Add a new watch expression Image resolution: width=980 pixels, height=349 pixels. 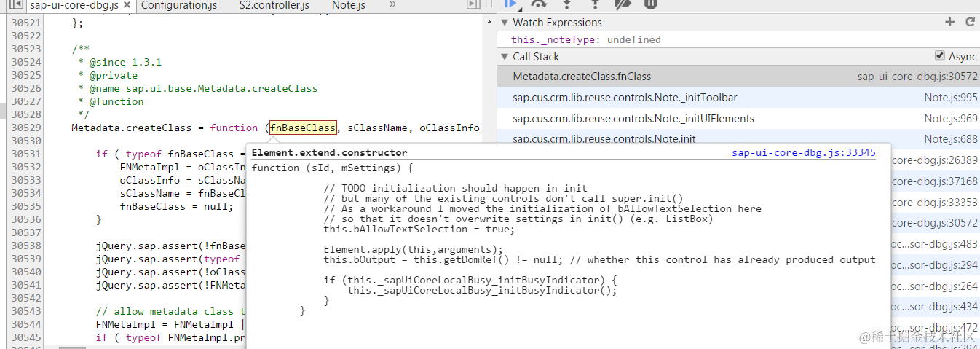pos(949,23)
